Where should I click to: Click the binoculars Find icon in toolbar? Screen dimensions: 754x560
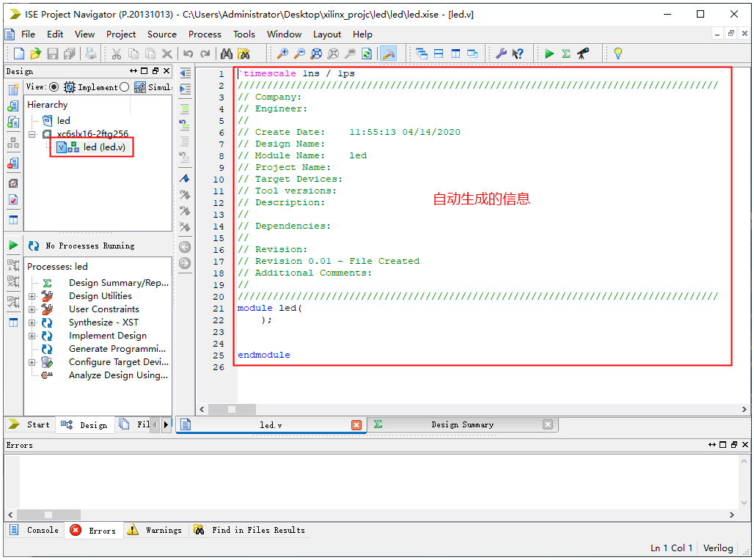pyautogui.click(x=227, y=54)
